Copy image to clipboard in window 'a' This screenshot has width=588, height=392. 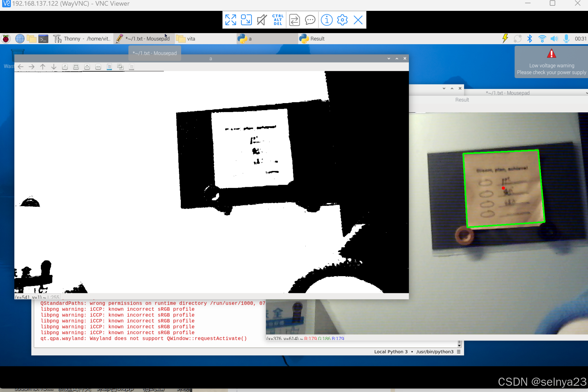[120, 67]
